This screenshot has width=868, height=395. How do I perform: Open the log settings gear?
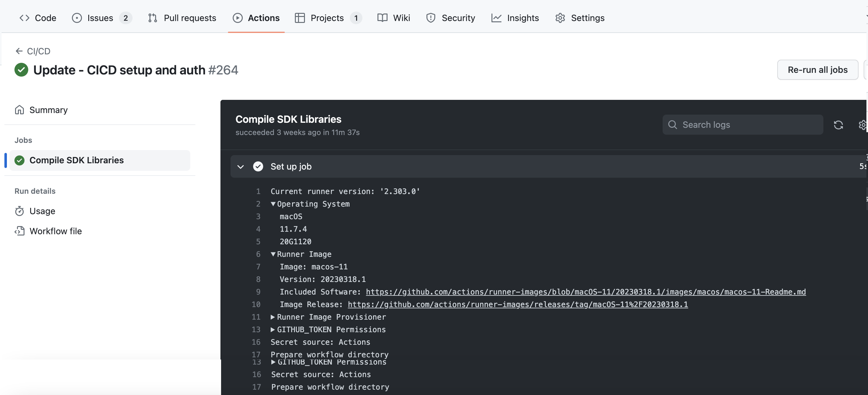(862, 125)
